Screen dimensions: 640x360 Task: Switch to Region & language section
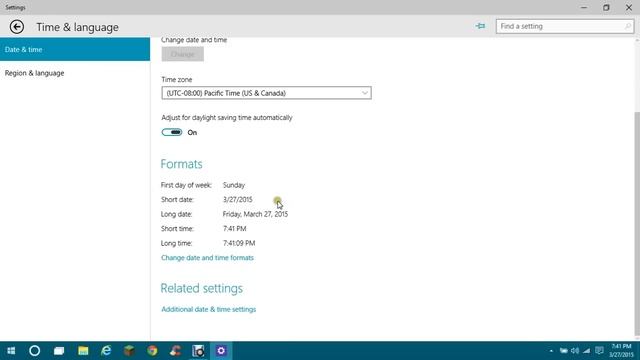point(75,73)
